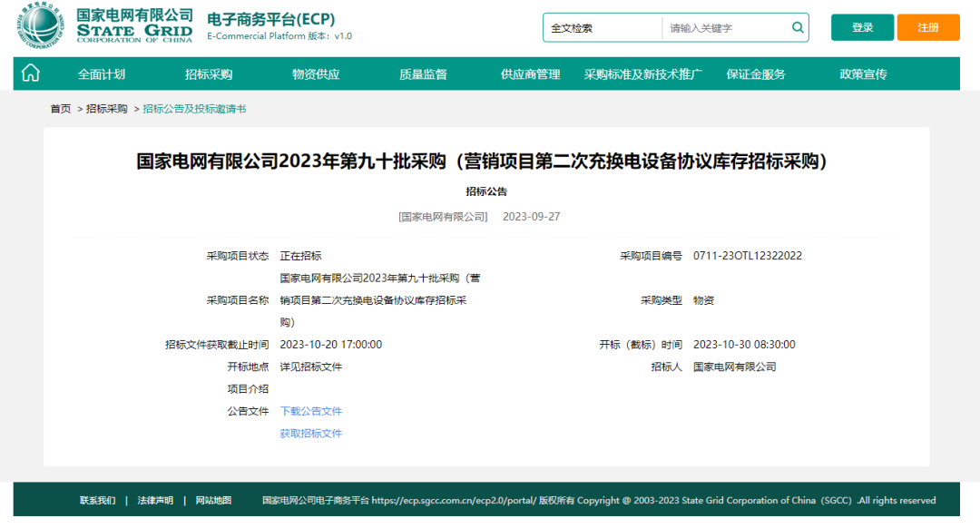Image resolution: width=980 pixels, height=528 pixels.
Task: Open the 供应商管理 menu
Action: (x=531, y=74)
